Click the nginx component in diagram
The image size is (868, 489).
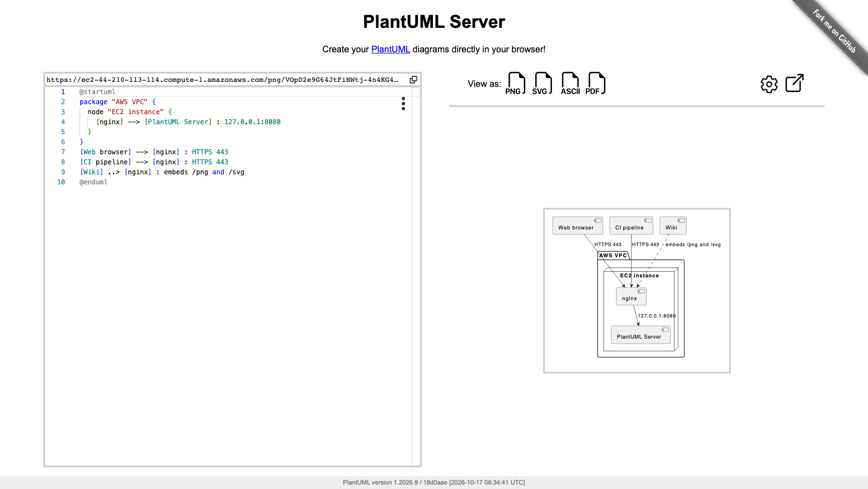[x=632, y=296]
